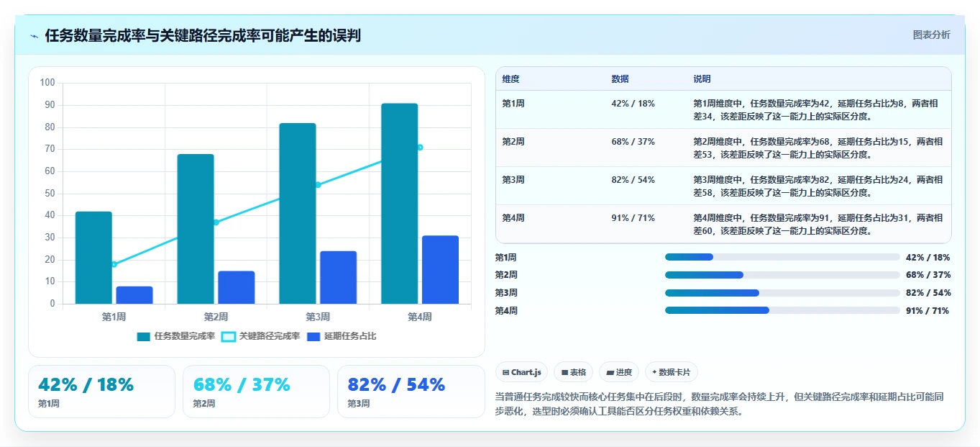
Task: Select the 第2周 cell in the table
Action: pyautogui.click(x=513, y=141)
